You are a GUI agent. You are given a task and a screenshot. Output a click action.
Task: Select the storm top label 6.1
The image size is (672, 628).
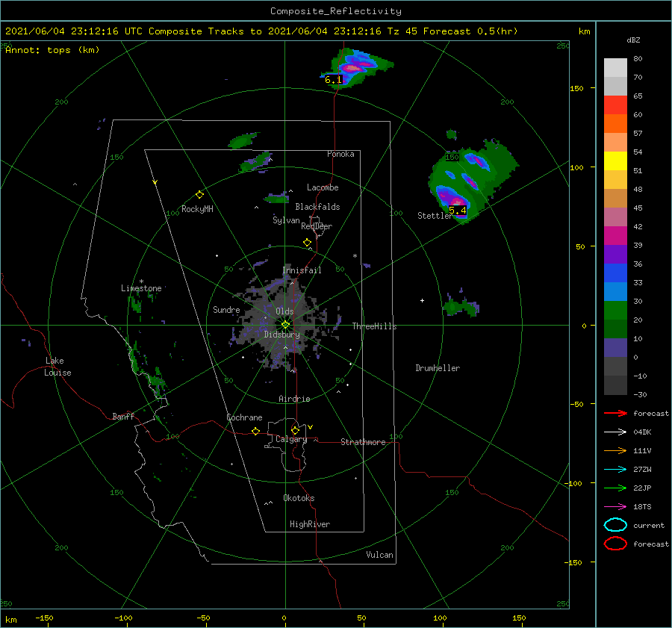pyautogui.click(x=333, y=80)
